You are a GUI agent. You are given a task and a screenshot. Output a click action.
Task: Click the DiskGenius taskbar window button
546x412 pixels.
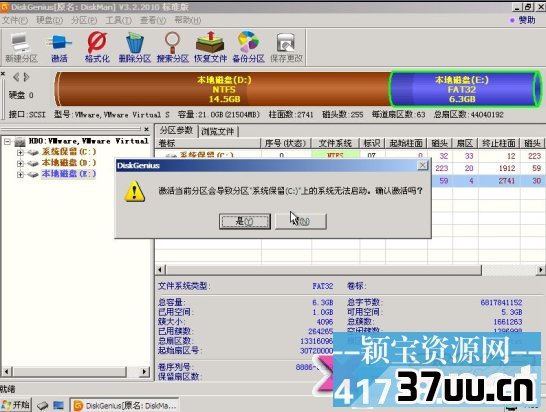coord(124,405)
